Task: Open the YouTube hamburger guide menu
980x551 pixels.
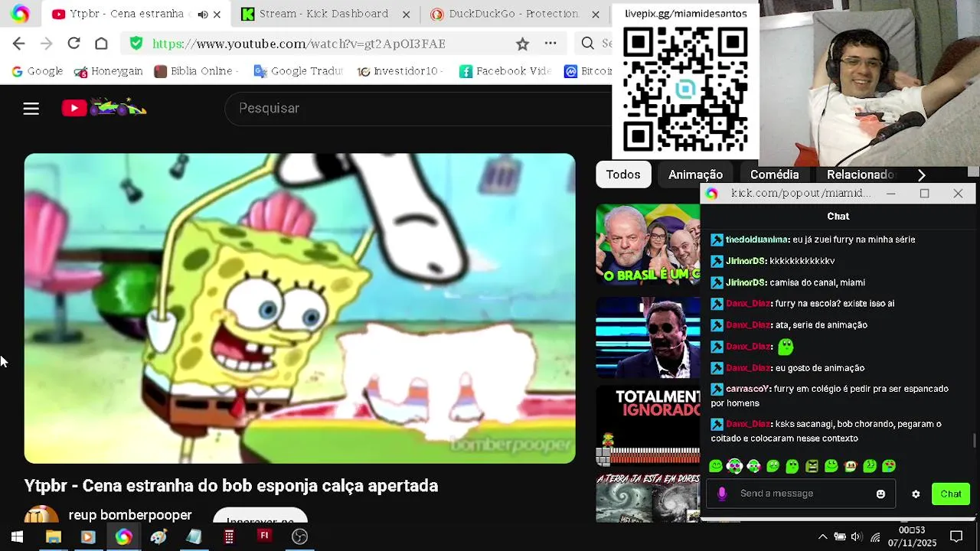Action: pyautogui.click(x=31, y=109)
